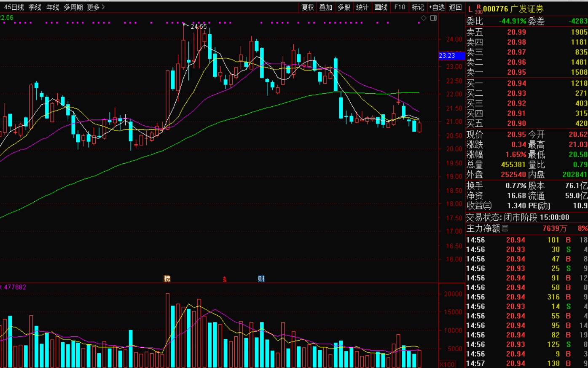The height and width of the screenshot is (368, 588).
Task: Click the 收益(三) value 1.340
Action: coord(516,206)
